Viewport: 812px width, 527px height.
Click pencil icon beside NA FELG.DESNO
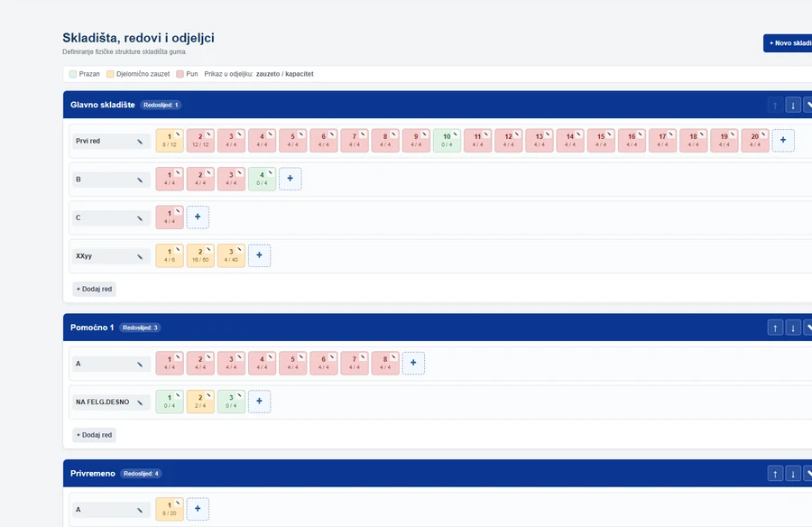pos(140,402)
